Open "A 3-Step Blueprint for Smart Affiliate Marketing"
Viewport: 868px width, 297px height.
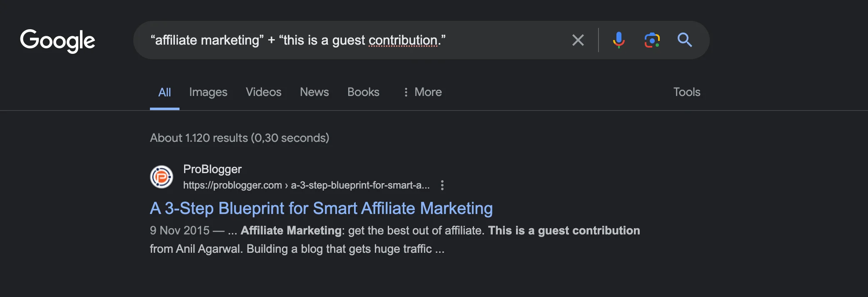coord(321,208)
